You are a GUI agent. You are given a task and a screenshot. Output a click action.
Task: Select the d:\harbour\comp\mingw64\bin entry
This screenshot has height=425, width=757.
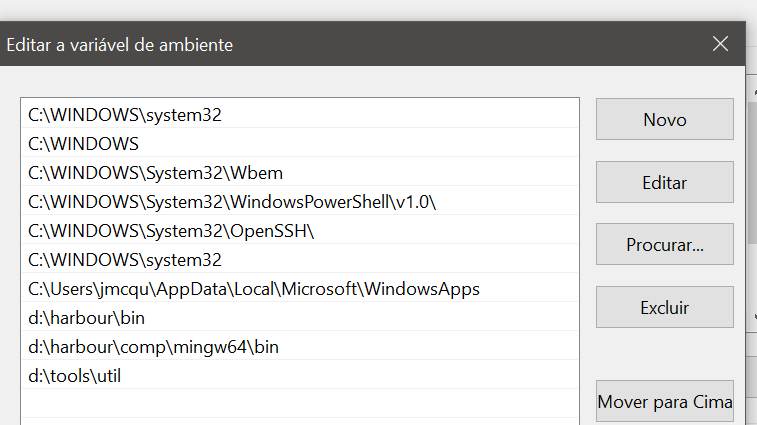pyautogui.click(x=153, y=347)
